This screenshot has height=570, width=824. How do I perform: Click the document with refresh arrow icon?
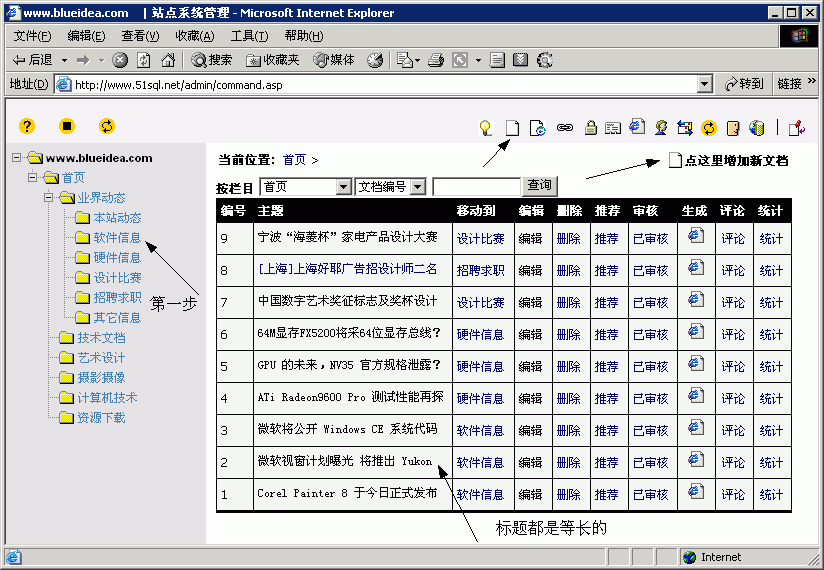point(538,128)
